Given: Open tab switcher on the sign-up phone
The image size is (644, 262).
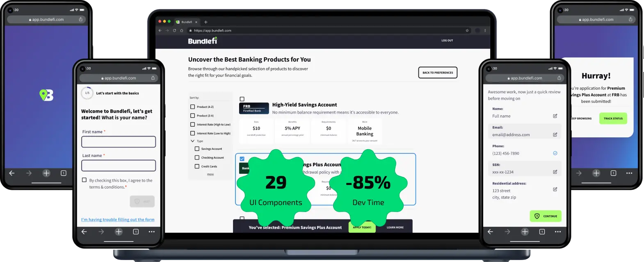Looking at the screenshot, I should tap(136, 232).
